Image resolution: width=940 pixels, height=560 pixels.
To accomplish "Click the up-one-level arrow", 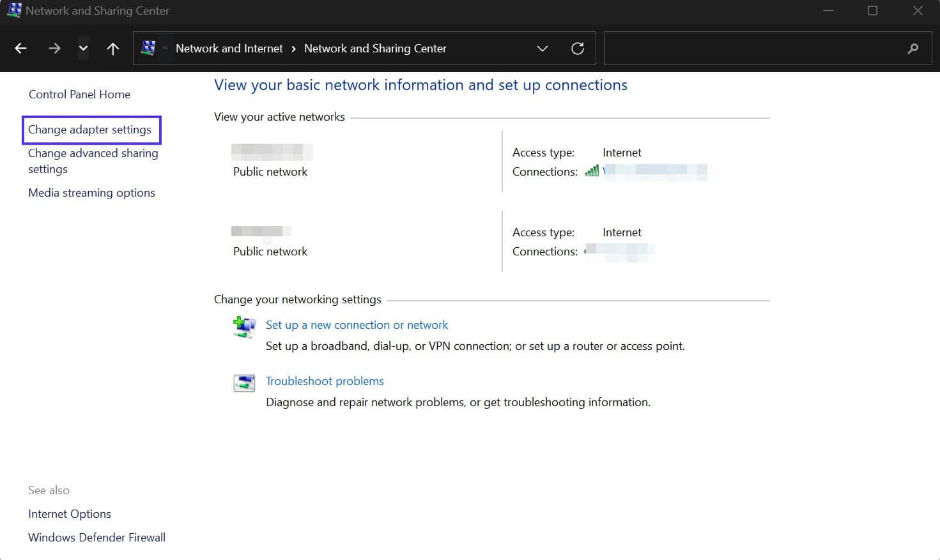I will click(112, 48).
